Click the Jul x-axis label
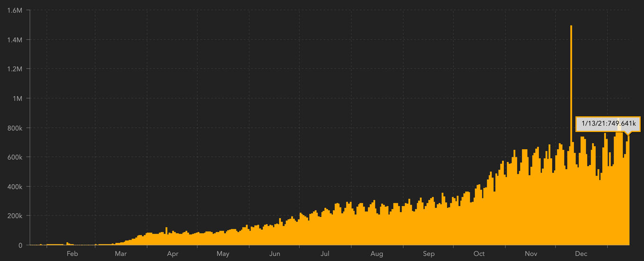 [325, 254]
